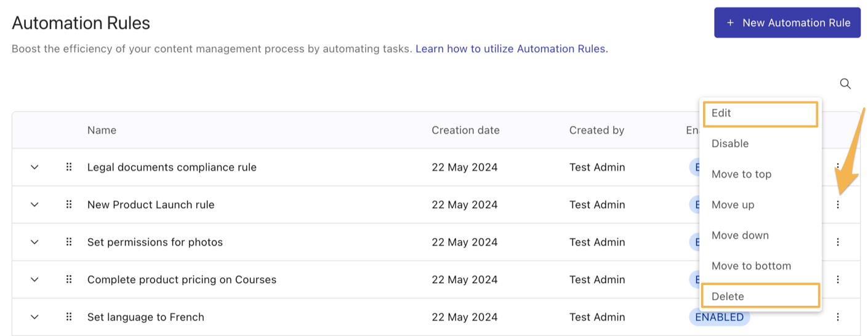868x336 pixels.
Task: Grab the drag handle of New Product Launch rule
Action: [69, 204]
